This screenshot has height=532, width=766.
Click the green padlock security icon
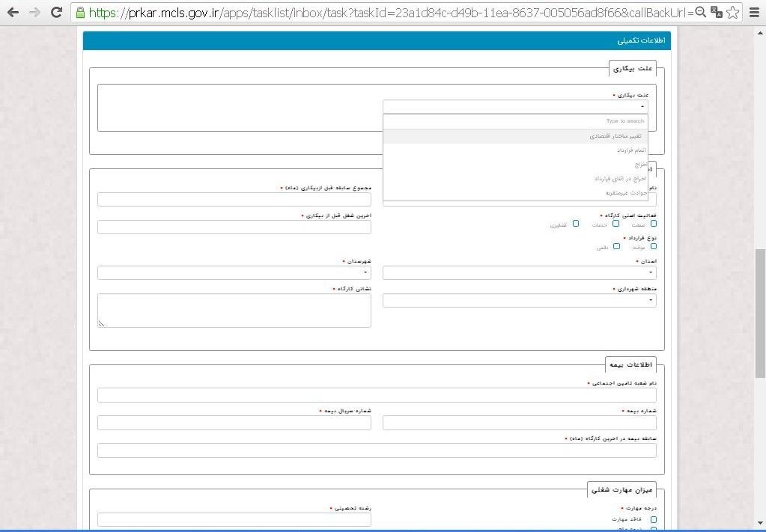pos(81,12)
